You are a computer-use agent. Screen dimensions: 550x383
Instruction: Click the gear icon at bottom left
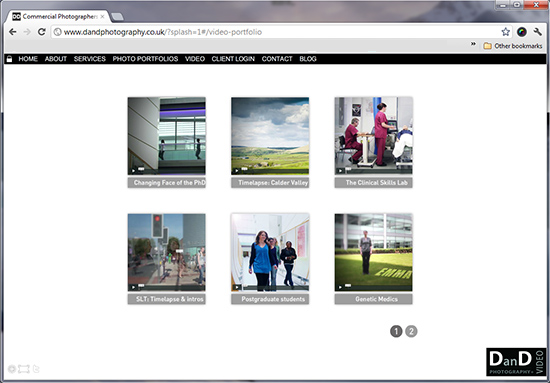(x=12, y=369)
